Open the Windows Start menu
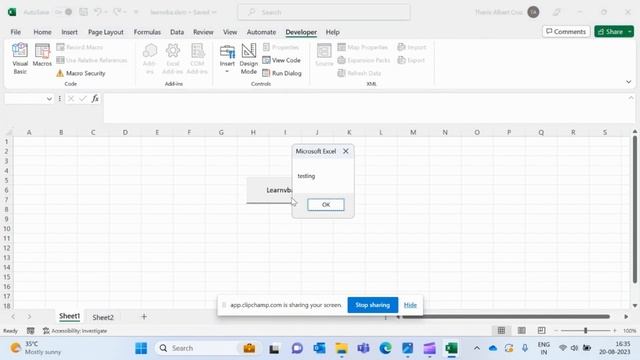Screen dimensions: 640x360 pos(141,348)
